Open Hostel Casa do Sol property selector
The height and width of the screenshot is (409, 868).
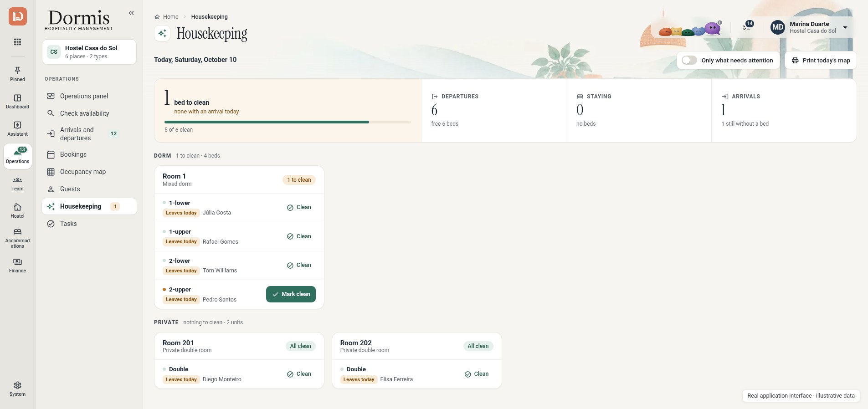pos(89,52)
